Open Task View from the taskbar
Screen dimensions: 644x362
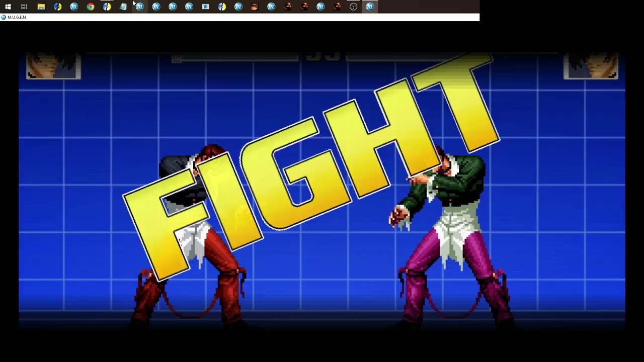tap(24, 7)
